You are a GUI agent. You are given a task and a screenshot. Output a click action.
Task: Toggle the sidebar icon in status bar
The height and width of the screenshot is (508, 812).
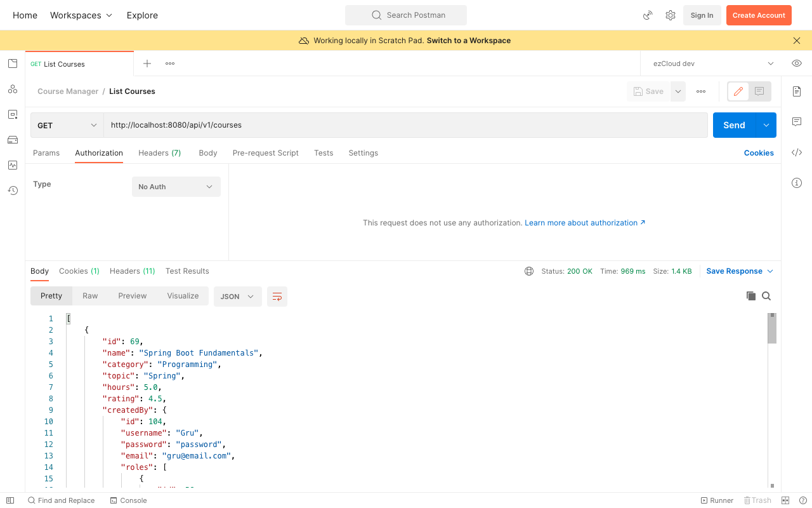(10, 500)
